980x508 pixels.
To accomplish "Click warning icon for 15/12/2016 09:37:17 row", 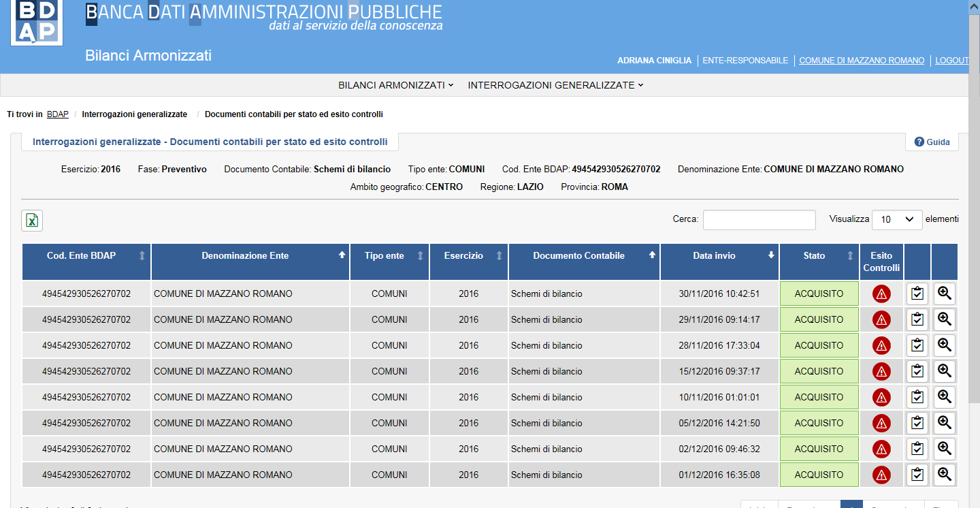I will (x=882, y=372).
